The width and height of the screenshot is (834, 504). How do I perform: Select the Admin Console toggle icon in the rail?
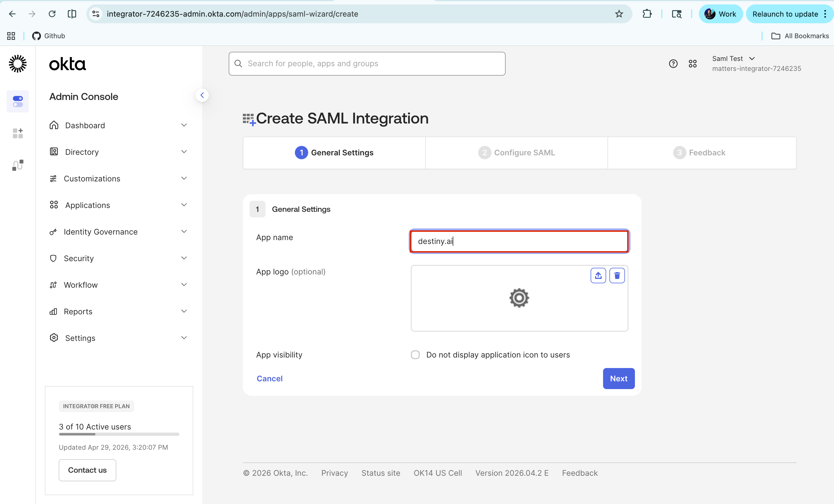(x=18, y=101)
